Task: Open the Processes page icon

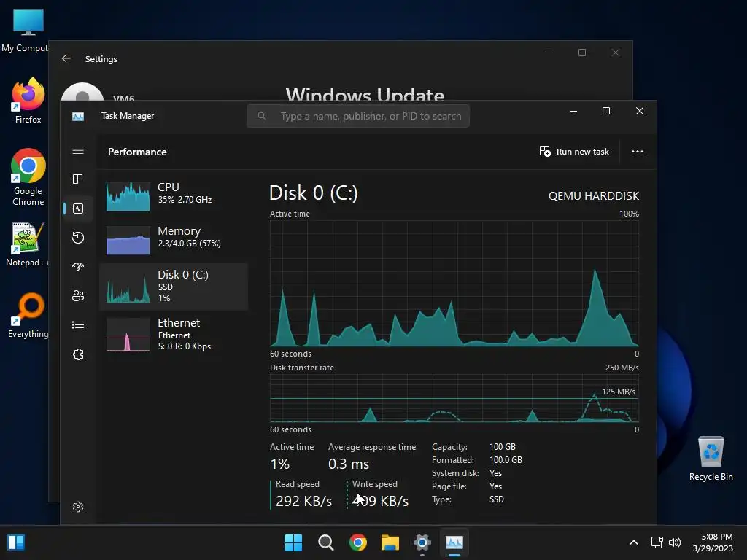Action: click(x=78, y=179)
